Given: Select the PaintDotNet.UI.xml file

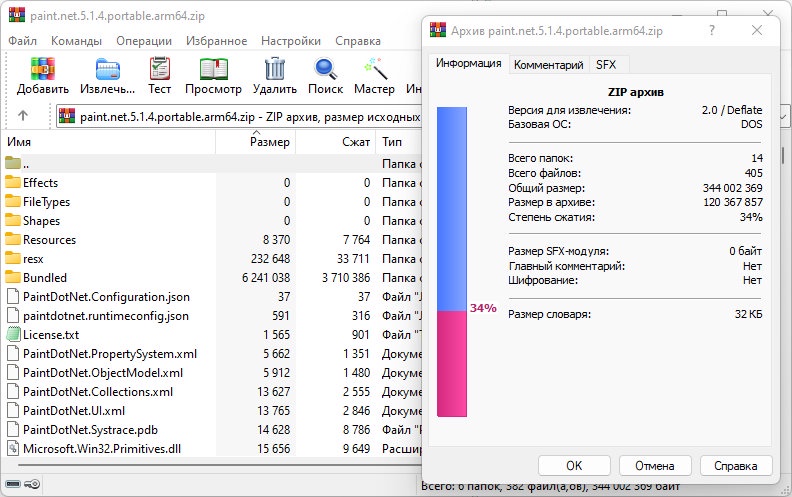Looking at the screenshot, I should 74,411.
